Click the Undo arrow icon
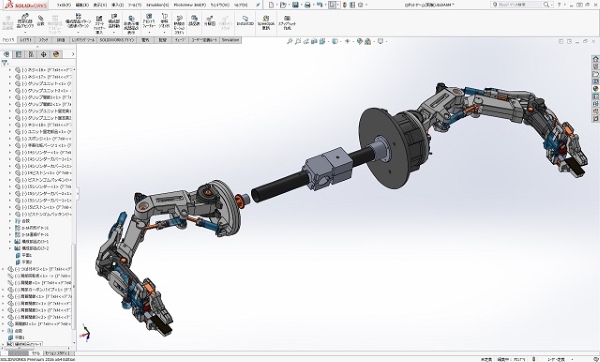Viewport: 600px width, 362px height. [x=320, y=5]
